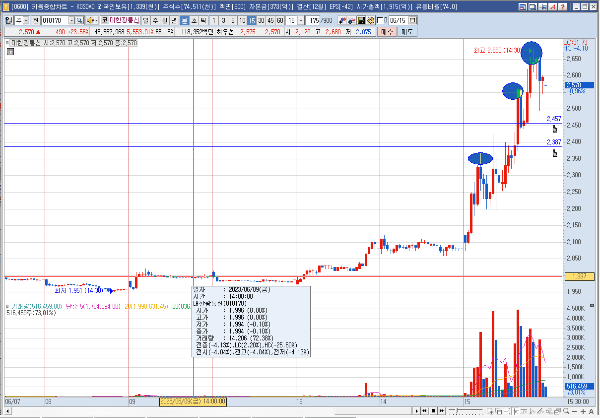Screen dimensions: 600x418
Task: Click the stop button in bottom playback controls
Action: tap(434, 411)
